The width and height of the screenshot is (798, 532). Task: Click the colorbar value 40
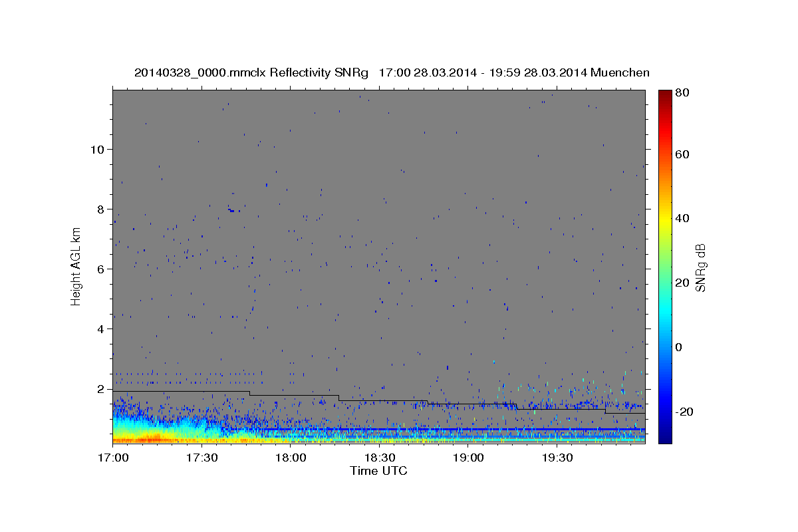click(683, 218)
